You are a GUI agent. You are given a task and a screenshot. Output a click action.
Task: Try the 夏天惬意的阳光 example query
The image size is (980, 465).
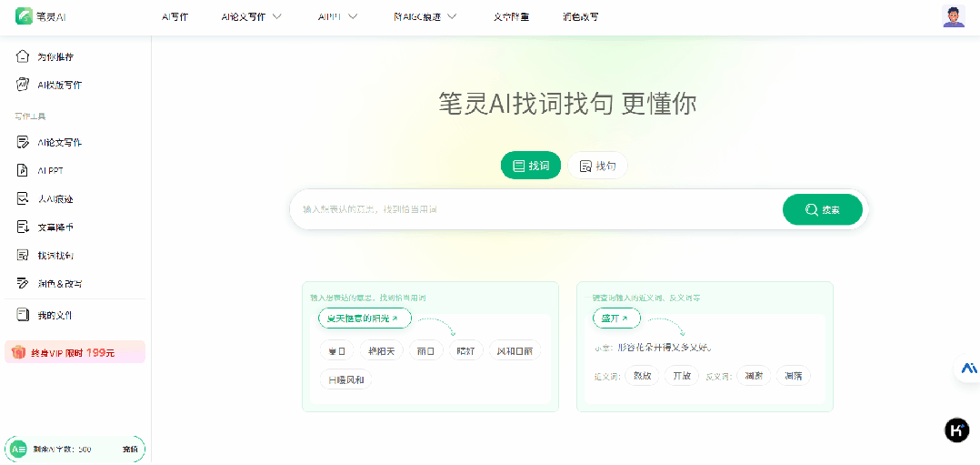[x=365, y=318]
